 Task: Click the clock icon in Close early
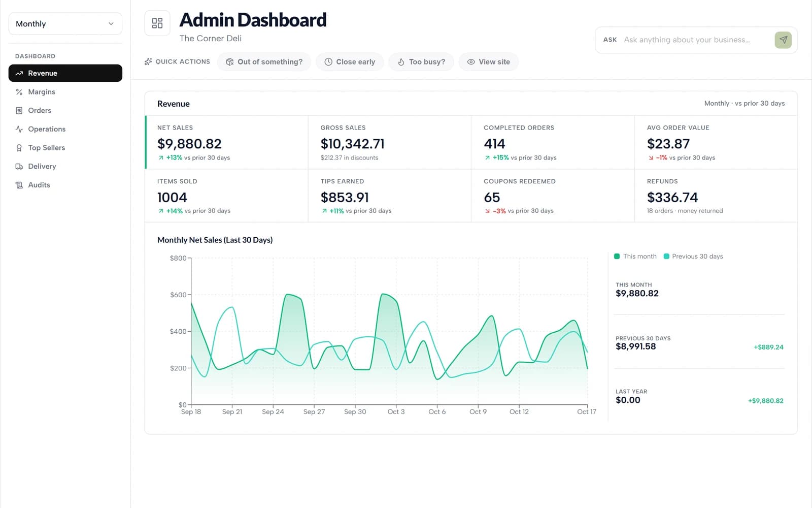[328, 61]
